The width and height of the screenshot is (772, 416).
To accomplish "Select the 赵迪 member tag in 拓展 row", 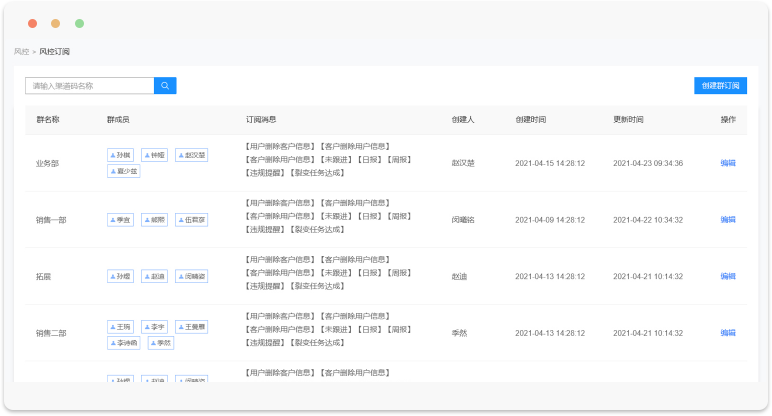I will click(154, 276).
